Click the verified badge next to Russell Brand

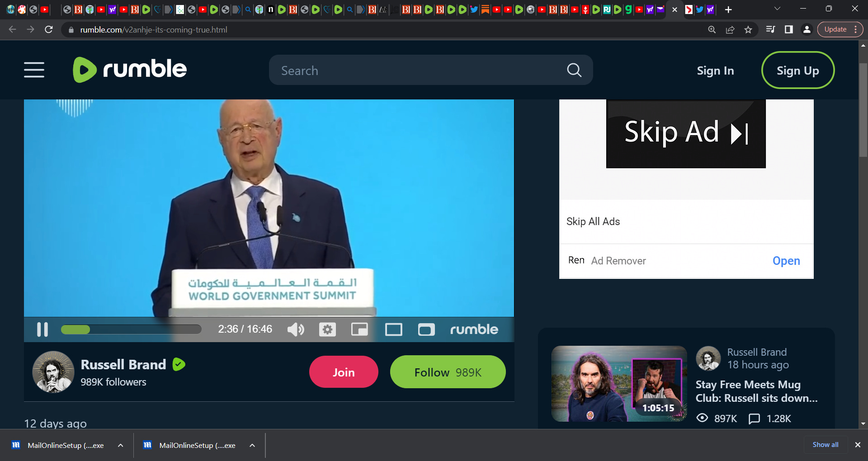(x=179, y=364)
